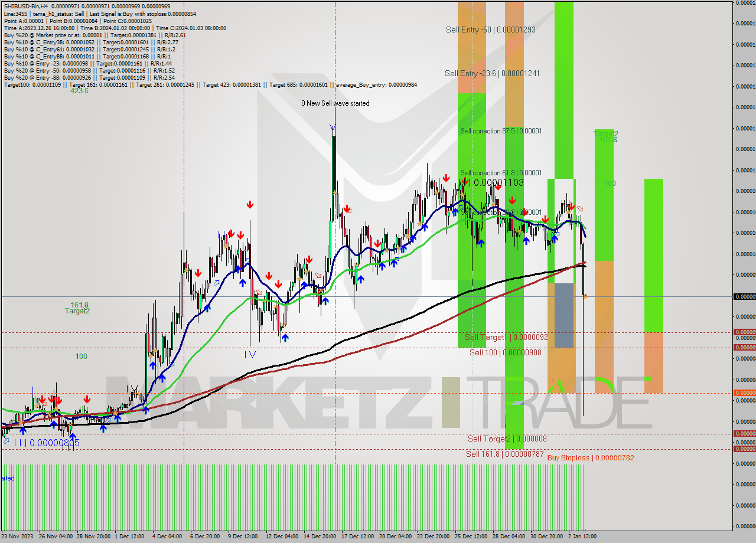This screenshot has width=756, height=543.
Task: Select the 'Sell Entry -50 | 0.00001293' label
Action: pyautogui.click(x=491, y=30)
